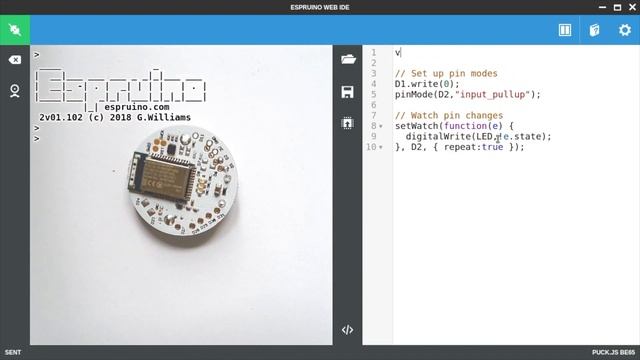Maximize the Espruino Web IDE window
Viewport: 640px width, 360px height.
617,7
